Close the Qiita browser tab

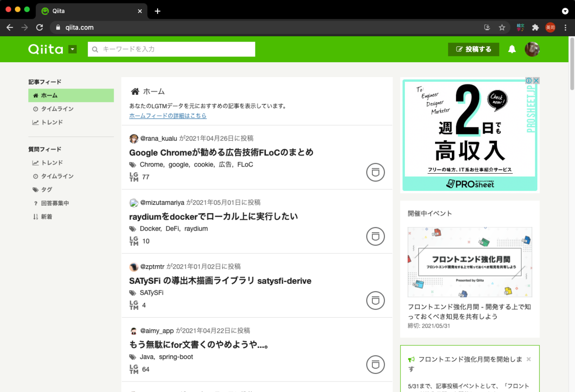pyautogui.click(x=139, y=11)
